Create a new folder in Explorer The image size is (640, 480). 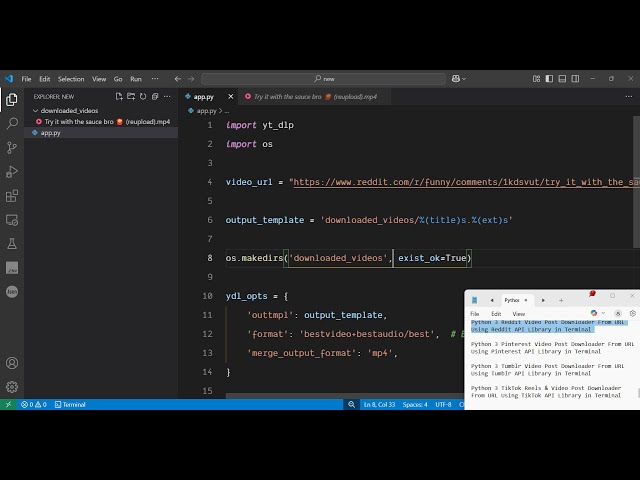131,97
